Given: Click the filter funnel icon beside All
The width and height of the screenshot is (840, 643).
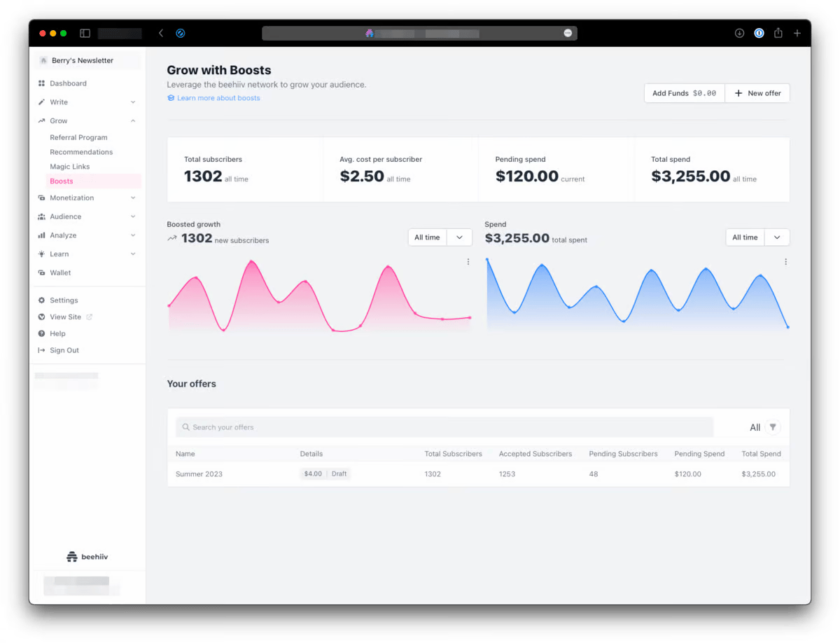Looking at the screenshot, I should 773,427.
